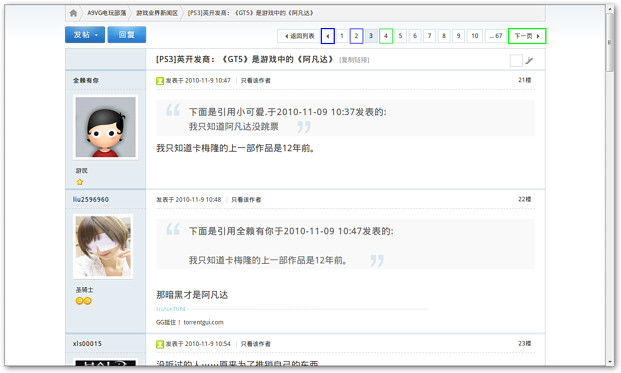Open the A9VG电玩部落 breadcrumb link
Screen dimensions: 621x373
pos(107,13)
